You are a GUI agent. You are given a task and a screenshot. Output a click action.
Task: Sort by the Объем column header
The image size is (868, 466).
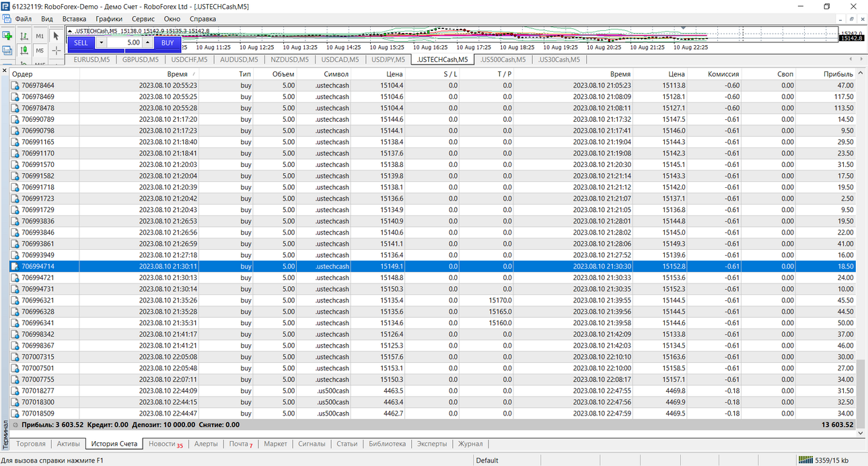click(283, 74)
